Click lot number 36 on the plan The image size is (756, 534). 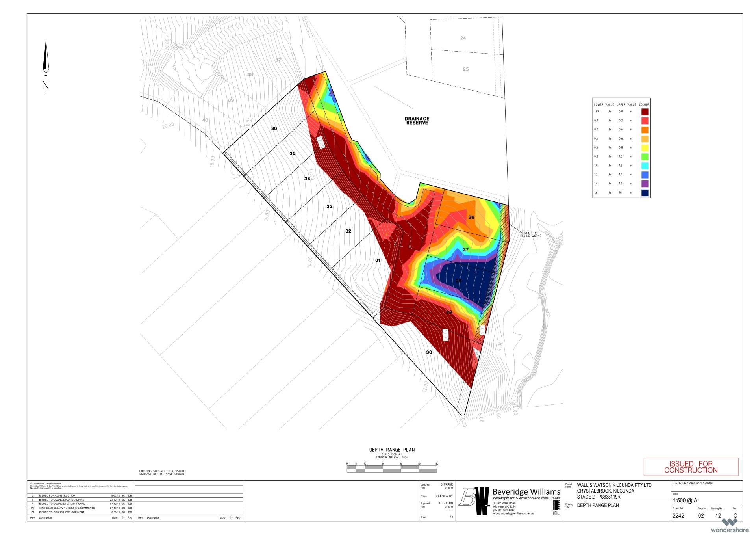[274, 128]
